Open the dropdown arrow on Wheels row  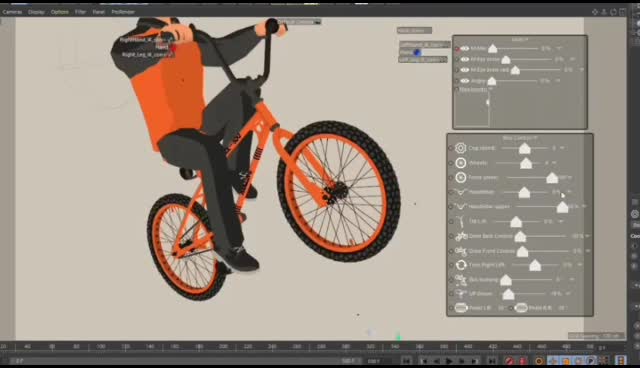tap(554, 162)
